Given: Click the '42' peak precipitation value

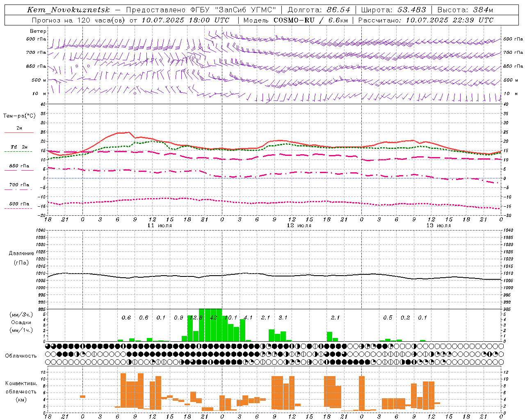Looking at the screenshot, I should pos(213,317).
